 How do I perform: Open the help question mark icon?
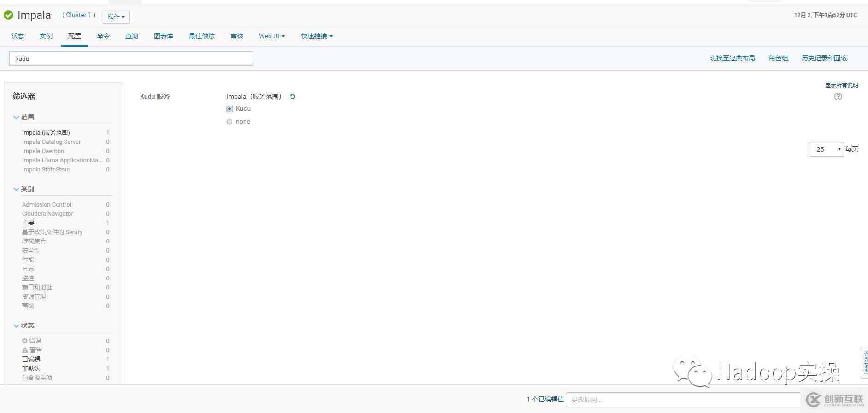(838, 96)
